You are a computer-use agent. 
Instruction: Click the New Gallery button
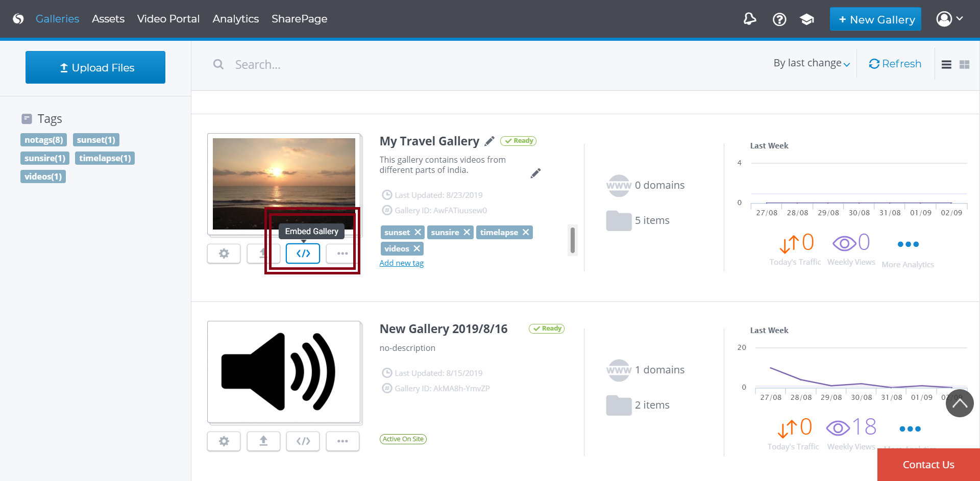tap(875, 19)
